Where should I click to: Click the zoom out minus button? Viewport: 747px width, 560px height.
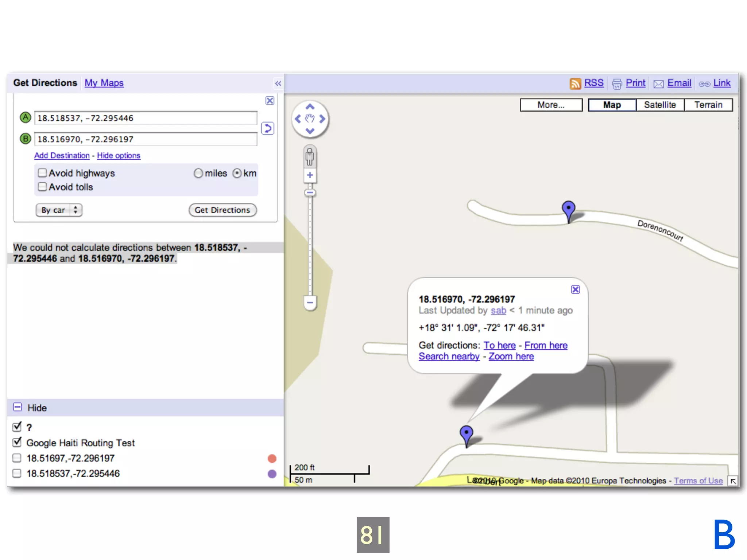(x=310, y=303)
